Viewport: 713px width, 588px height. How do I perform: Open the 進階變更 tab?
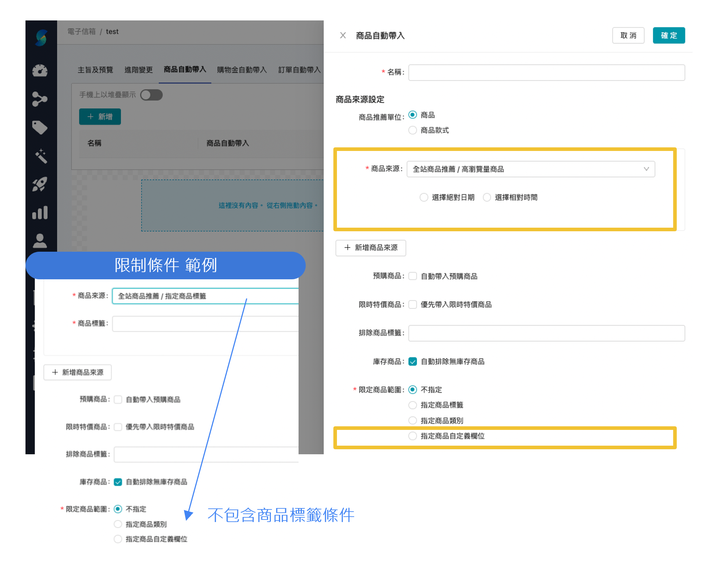point(139,70)
